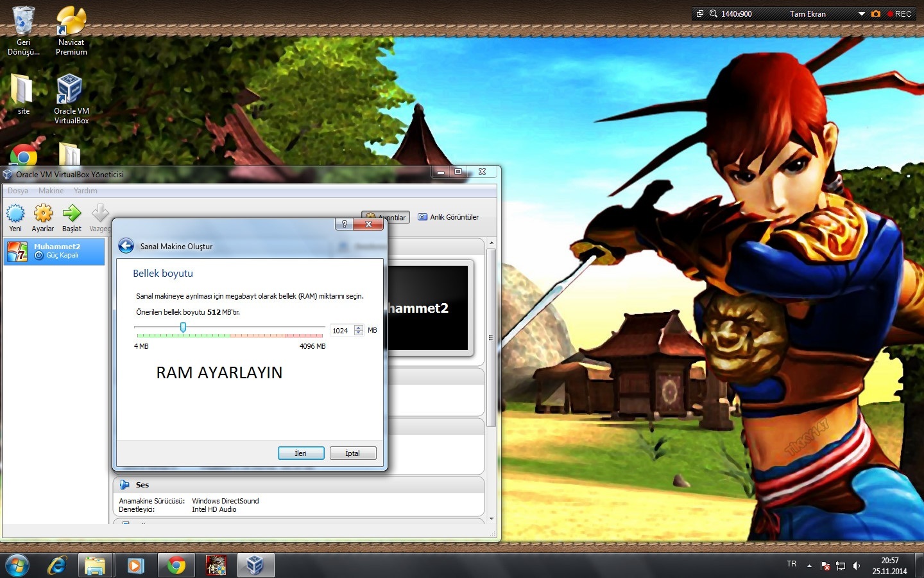Viewport: 924px width, 578px height.
Task: Decrease memory with spinbox down arrow
Action: [359, 333]
